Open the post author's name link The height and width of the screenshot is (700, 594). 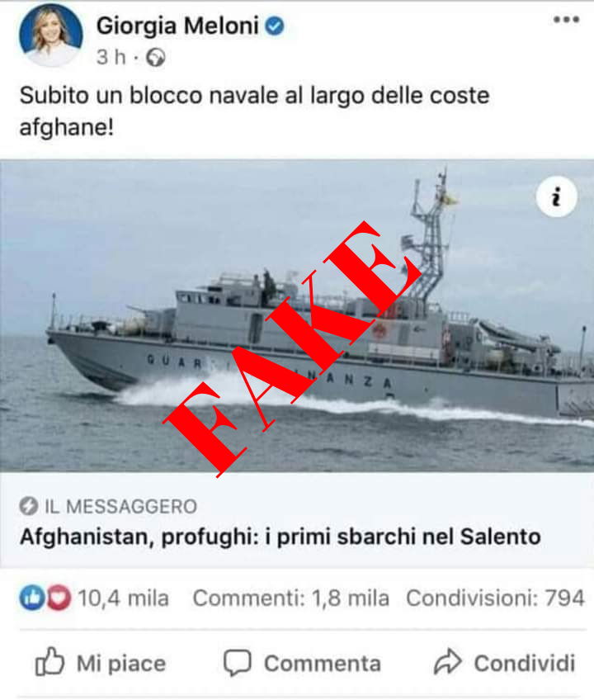pos(177,26)
